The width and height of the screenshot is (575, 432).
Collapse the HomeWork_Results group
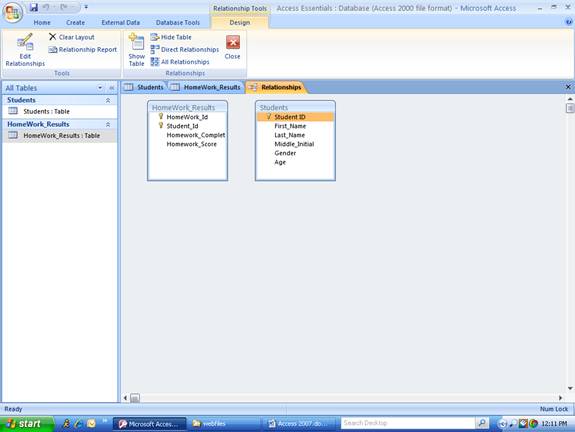108,125
